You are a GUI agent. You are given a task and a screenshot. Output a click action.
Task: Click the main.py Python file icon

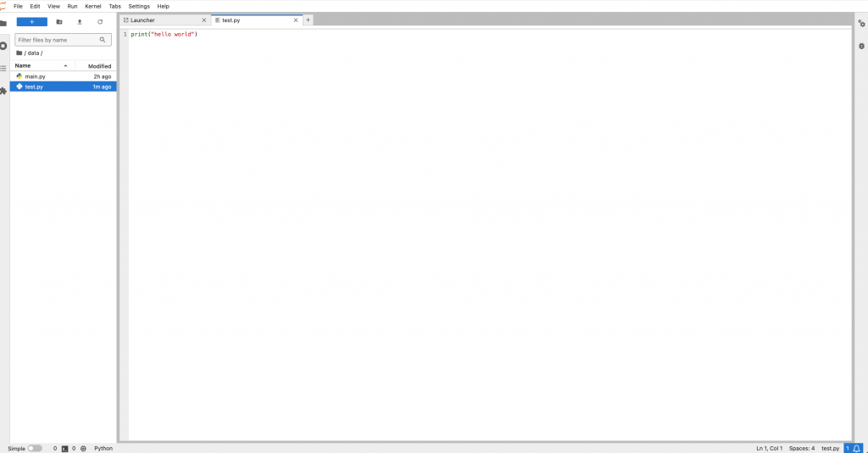point(19,76)
